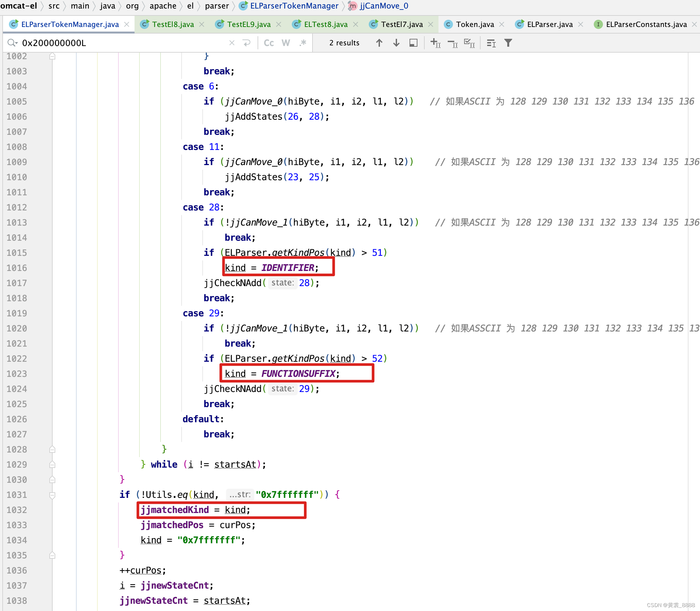Click the "0x7fffffff" string on line 1034
The height and width of the screenshot is (611, 700).
point(209,540)
